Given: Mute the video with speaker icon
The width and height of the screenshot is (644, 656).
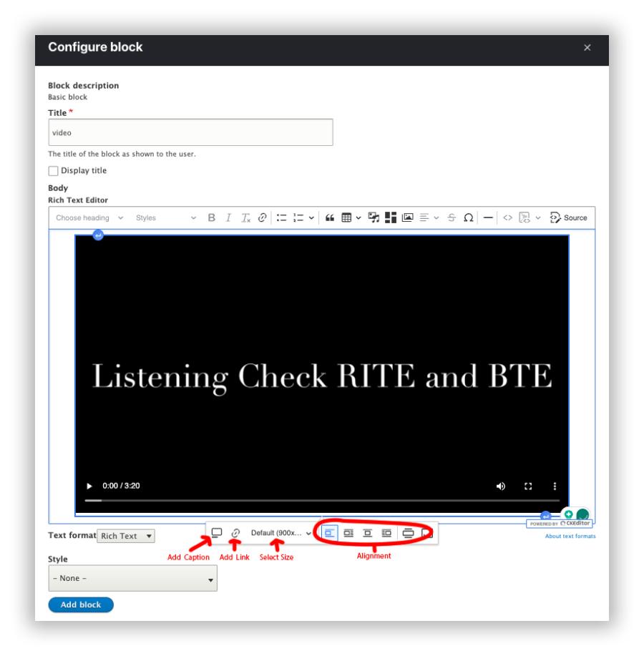Looking at the screenshot, I should pyautogui.click(x=501, y=486).
